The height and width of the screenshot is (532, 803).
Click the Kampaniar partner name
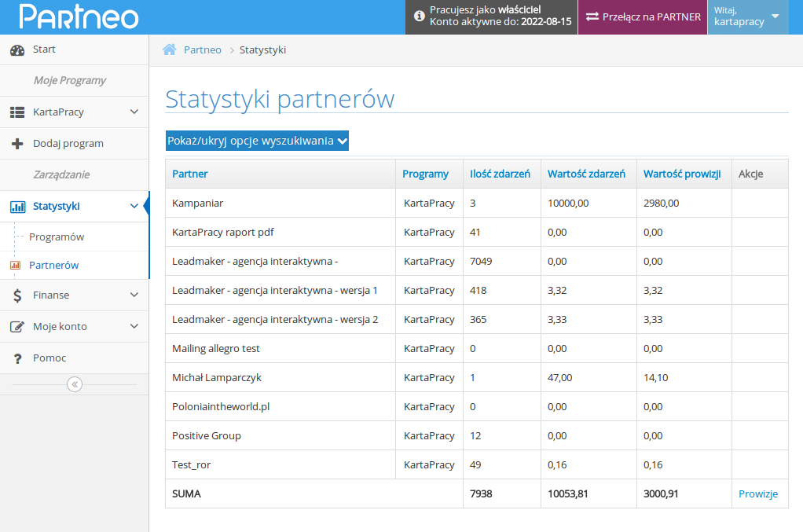(x=198, y=204)
